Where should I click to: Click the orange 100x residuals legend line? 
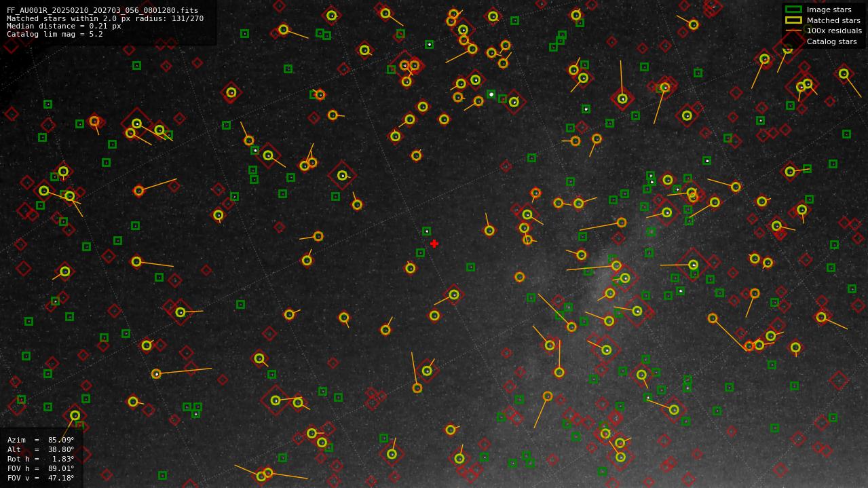tap(793, 31)
